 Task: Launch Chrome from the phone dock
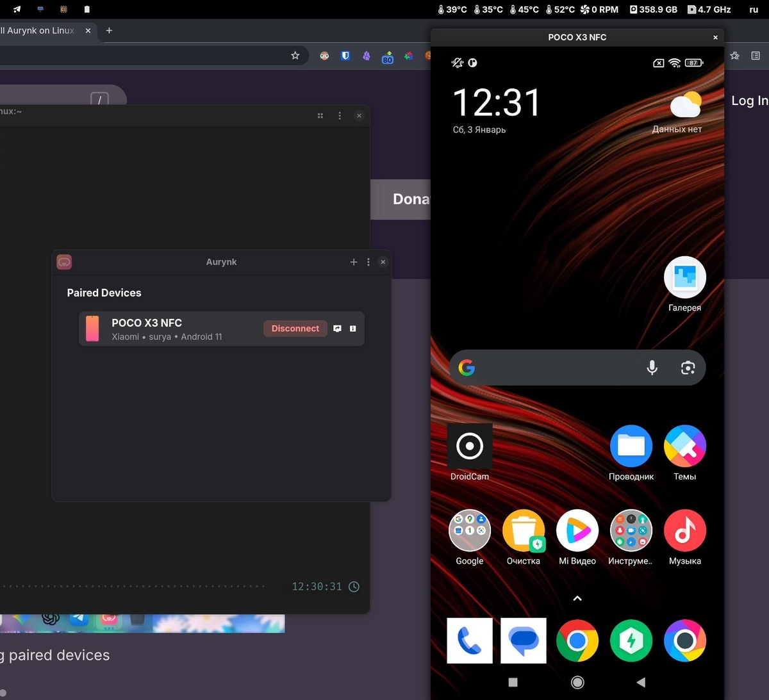point(577,640)
